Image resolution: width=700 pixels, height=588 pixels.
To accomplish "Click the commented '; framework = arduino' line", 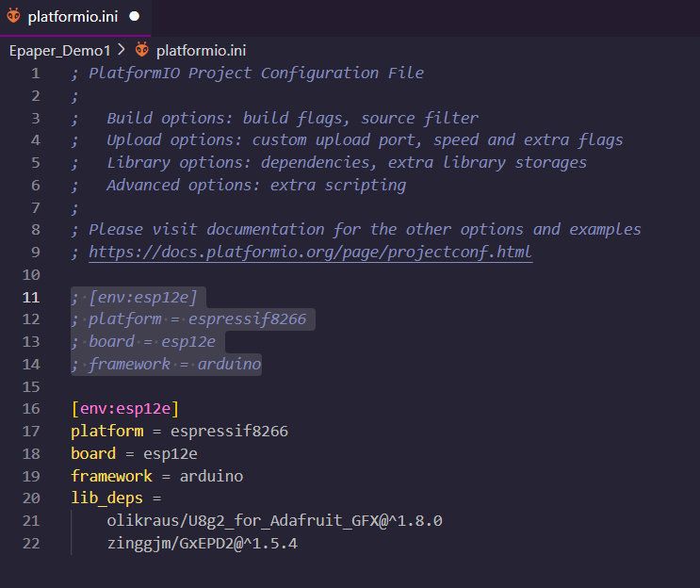I will tap(166, 365).
